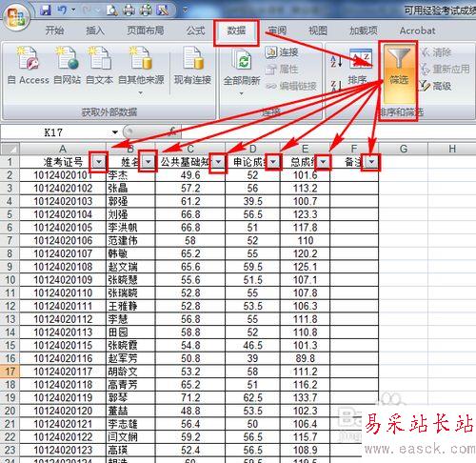Viewport: 476px width, 463px height.
Task: Click the 重新应用 reapply filter button
Action: [x=445, y=70]
